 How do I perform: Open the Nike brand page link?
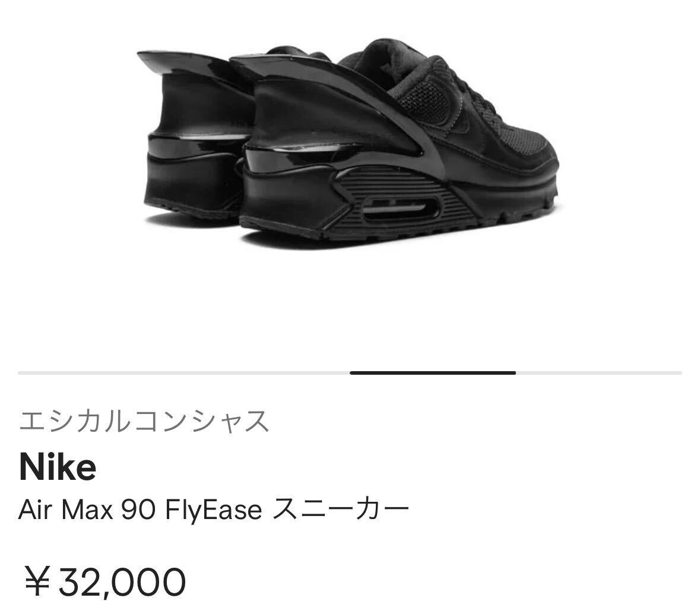click(58, 467)
